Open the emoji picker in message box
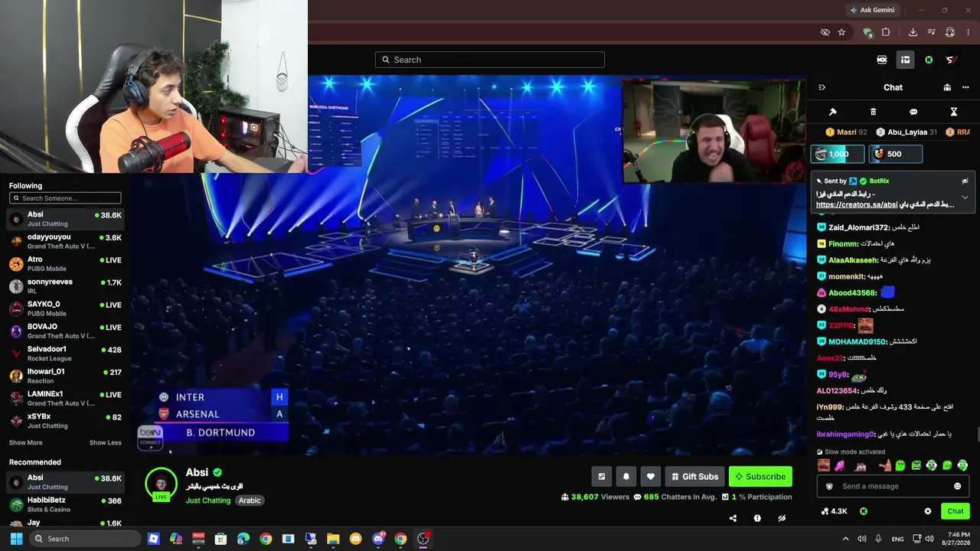Screen dimensions: 980x551 click(x=957, y=486)
